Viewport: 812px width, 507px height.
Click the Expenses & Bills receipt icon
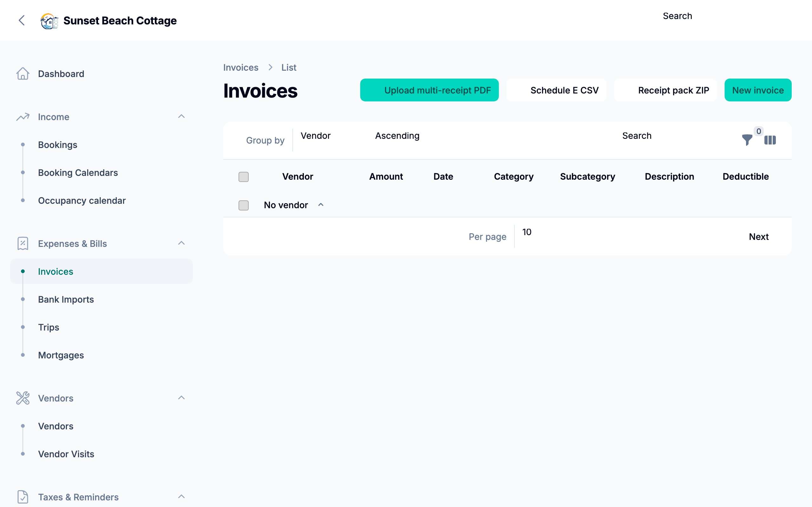[x=23, y=244]
